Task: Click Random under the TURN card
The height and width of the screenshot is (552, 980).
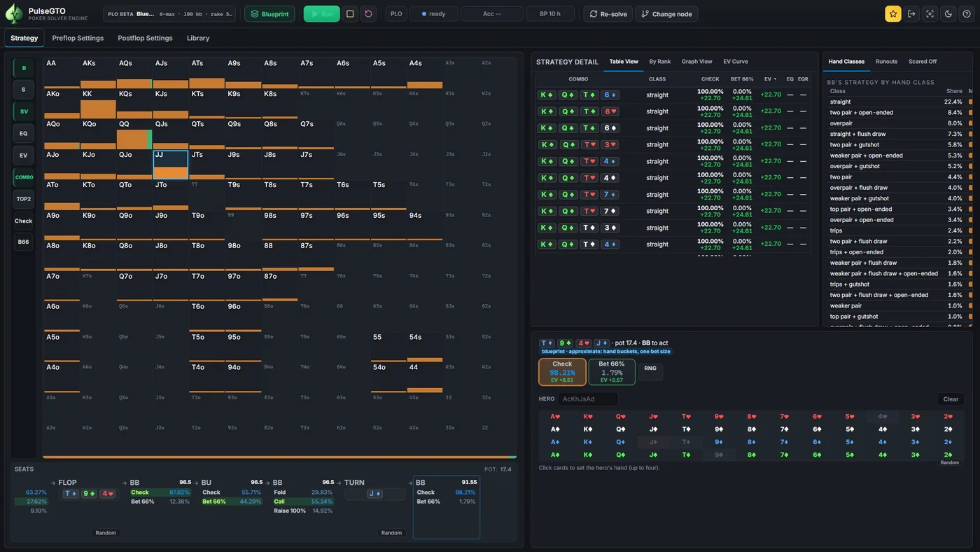Action: 391,533
